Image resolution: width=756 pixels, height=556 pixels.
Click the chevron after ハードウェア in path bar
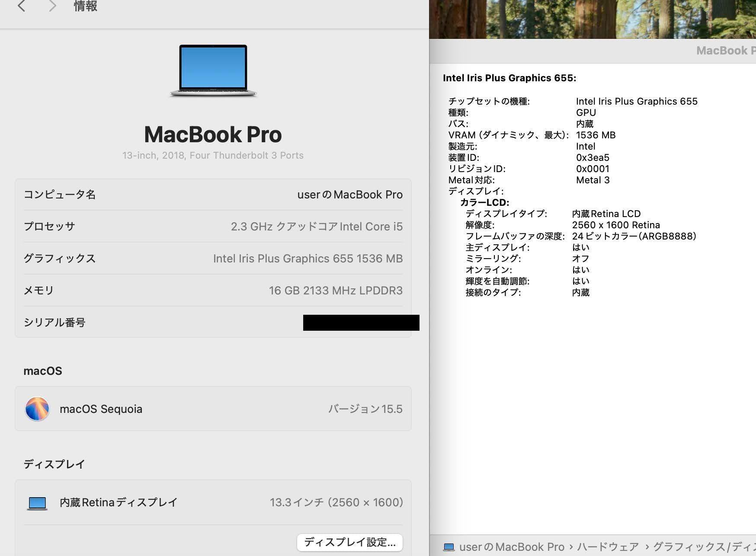click(647, 547)
